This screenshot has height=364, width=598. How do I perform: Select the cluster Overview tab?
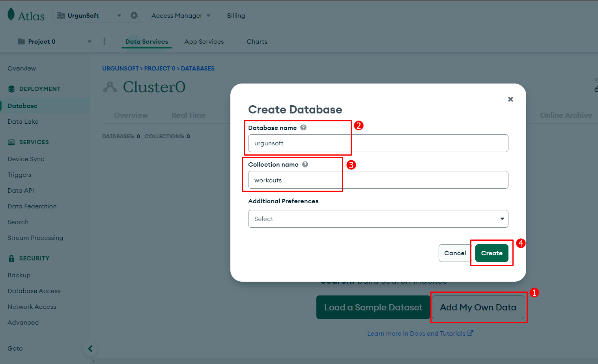coord(131,115)
